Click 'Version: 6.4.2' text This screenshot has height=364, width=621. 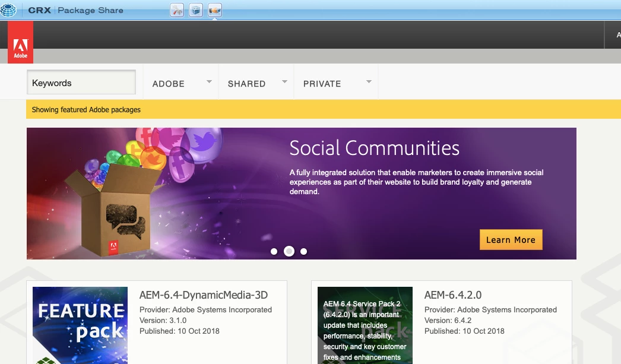448,321
